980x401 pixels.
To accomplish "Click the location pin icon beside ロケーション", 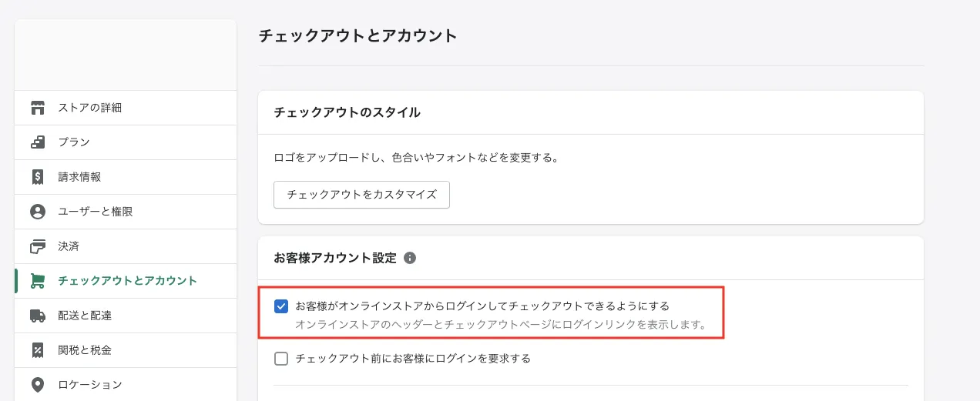I will point(37,385).
